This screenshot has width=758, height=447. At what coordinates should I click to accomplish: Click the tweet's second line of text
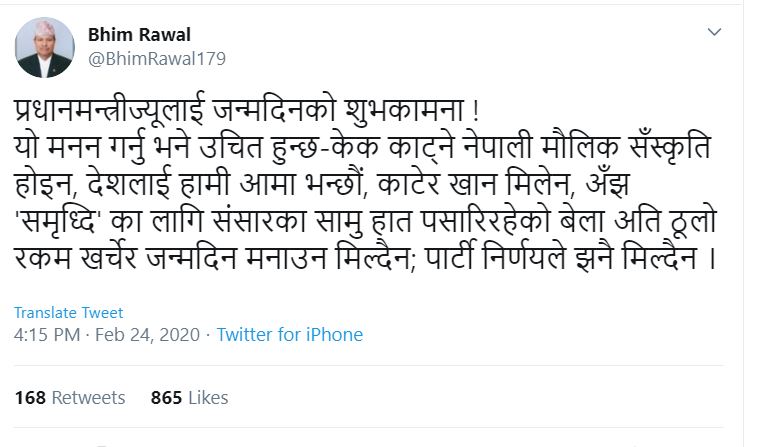pos(365,143)
